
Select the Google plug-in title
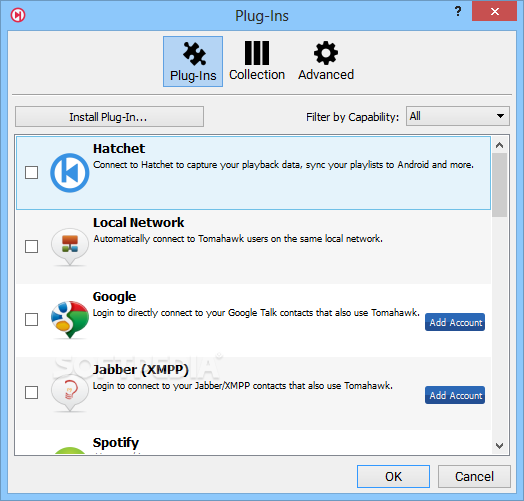tap(114, 297)
